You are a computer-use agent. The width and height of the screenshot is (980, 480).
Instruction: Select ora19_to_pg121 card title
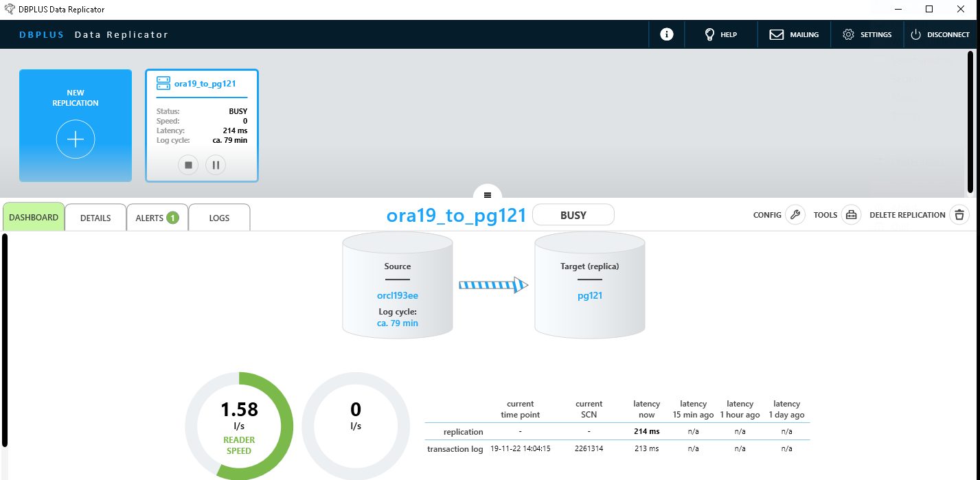205,84
